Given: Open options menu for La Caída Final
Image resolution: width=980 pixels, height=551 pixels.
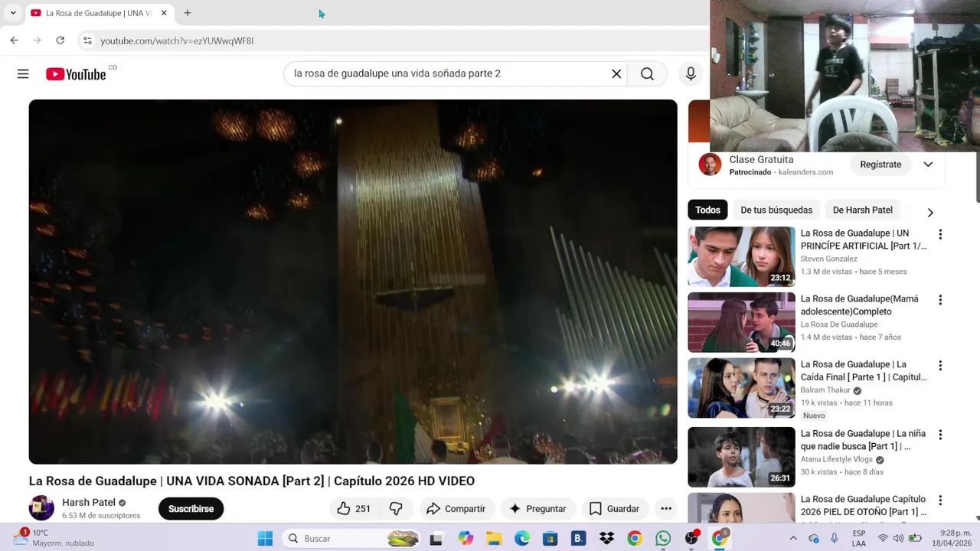Looking at the screenshot, I should pyautogui.click(x=940, y=366).
